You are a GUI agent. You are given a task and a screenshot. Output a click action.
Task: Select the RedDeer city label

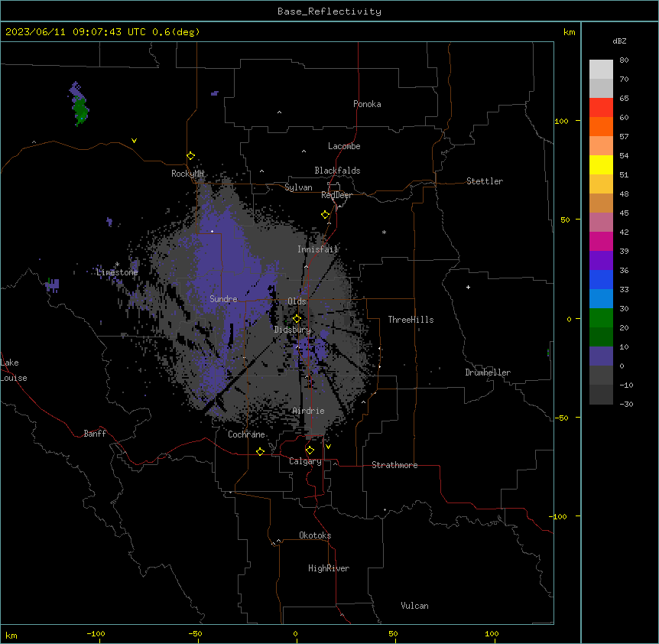pyautogui.click(x=336, y=195)
